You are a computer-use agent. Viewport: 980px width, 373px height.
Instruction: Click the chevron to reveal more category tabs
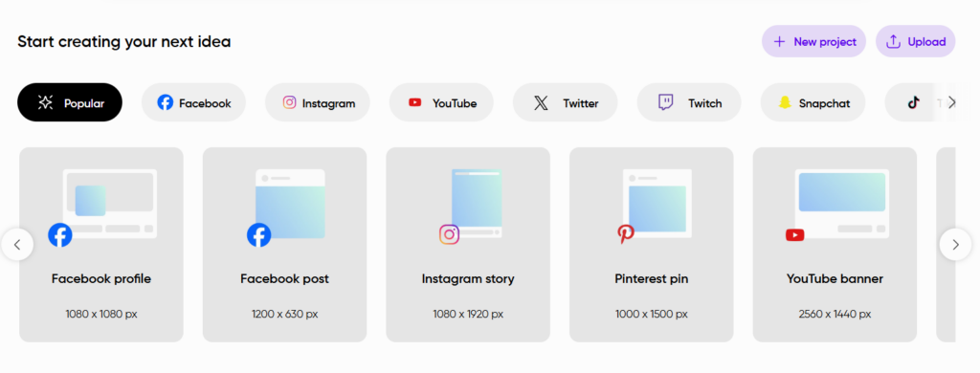952,102
